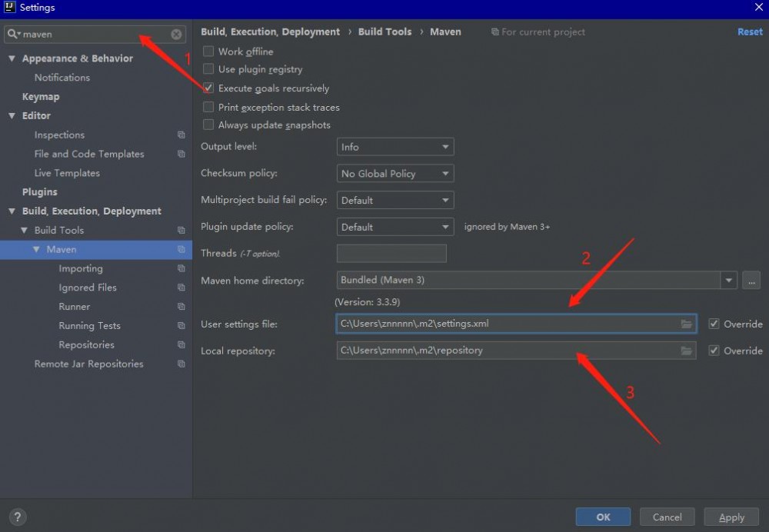Select Notifications in settings tree
The width and height of the screenshot is (769, 532).
[62, 78]
